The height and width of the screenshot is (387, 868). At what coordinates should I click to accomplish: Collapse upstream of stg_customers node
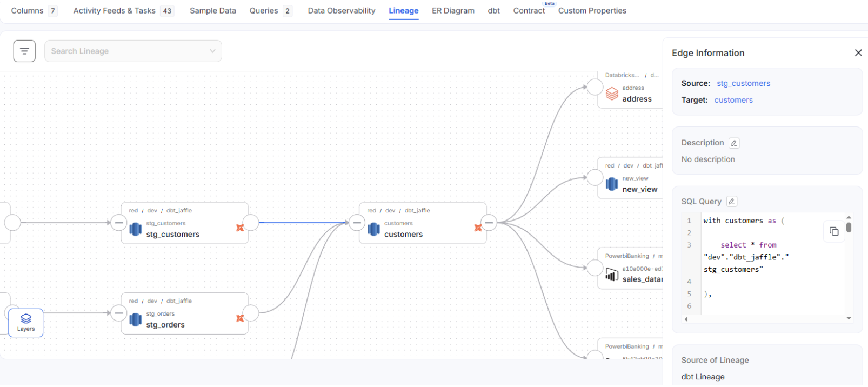[118, 223]
